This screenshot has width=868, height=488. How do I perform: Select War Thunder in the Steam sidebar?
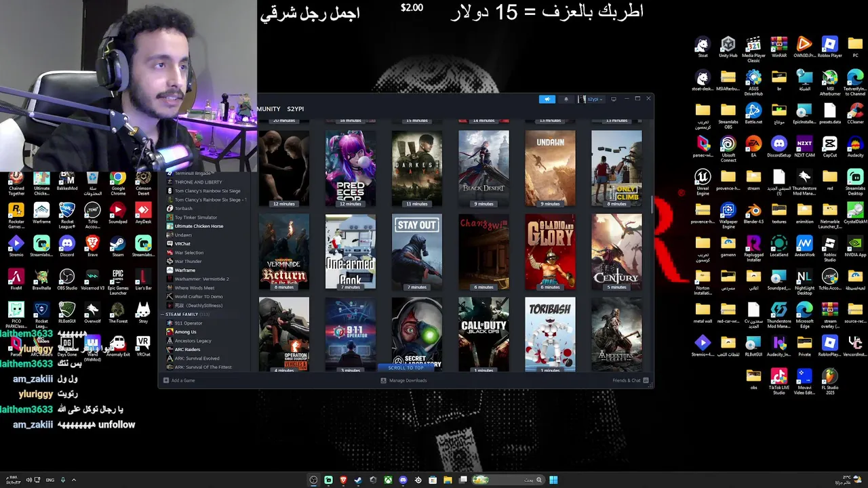pos(188,261)
